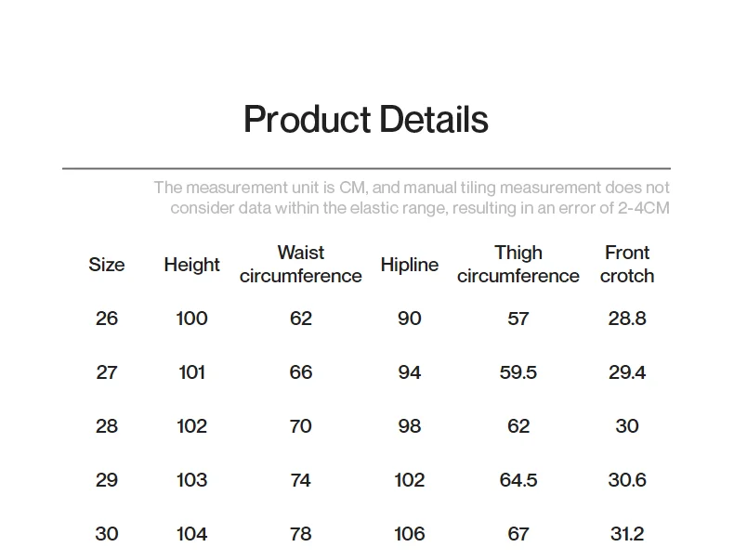
Task: Click the Product Details heading
Action: pyautogui.click(x=365, y=119)
